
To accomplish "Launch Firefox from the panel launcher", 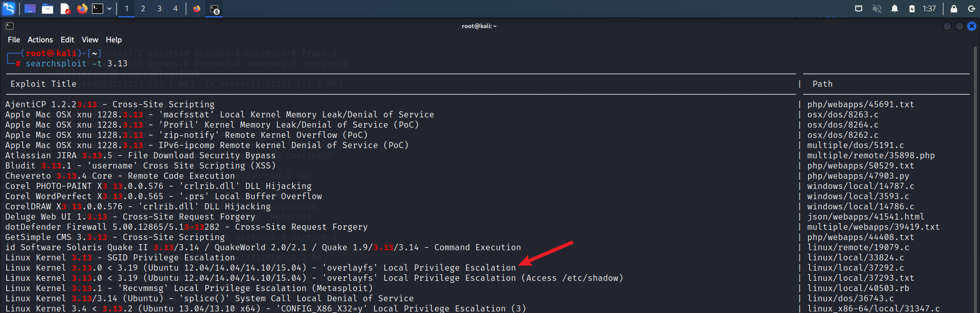I will click(82, 9).
